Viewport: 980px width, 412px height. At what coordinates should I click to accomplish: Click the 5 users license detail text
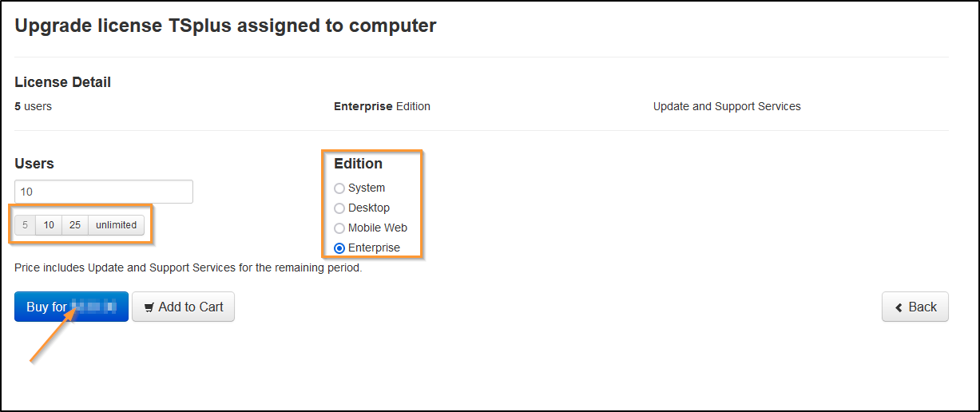tap(33, 106)
